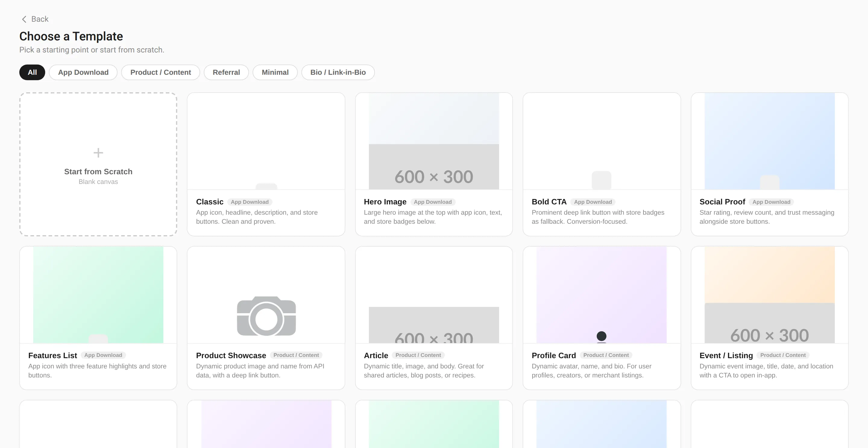Viewport: 868px width, 448px height.
Task: Click the app icon placeholder in Bold CTA preview
Action: coord(602,180)
